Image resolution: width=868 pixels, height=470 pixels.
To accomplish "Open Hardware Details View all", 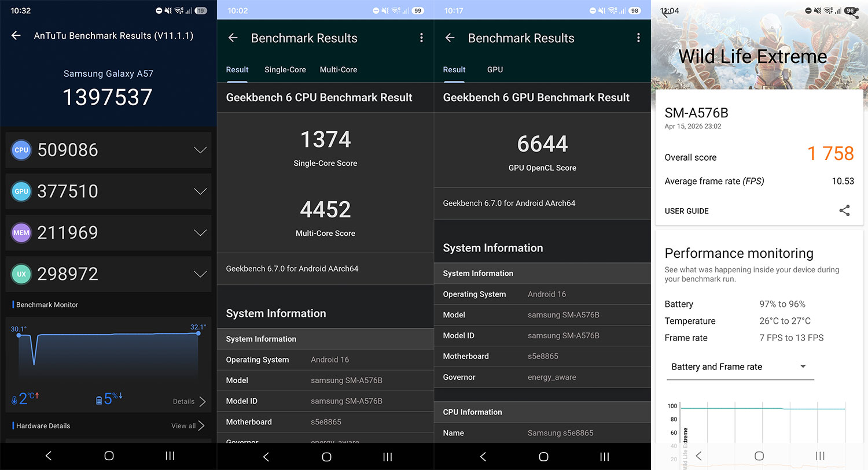I will pyautogui.click(x=188, y=426).
